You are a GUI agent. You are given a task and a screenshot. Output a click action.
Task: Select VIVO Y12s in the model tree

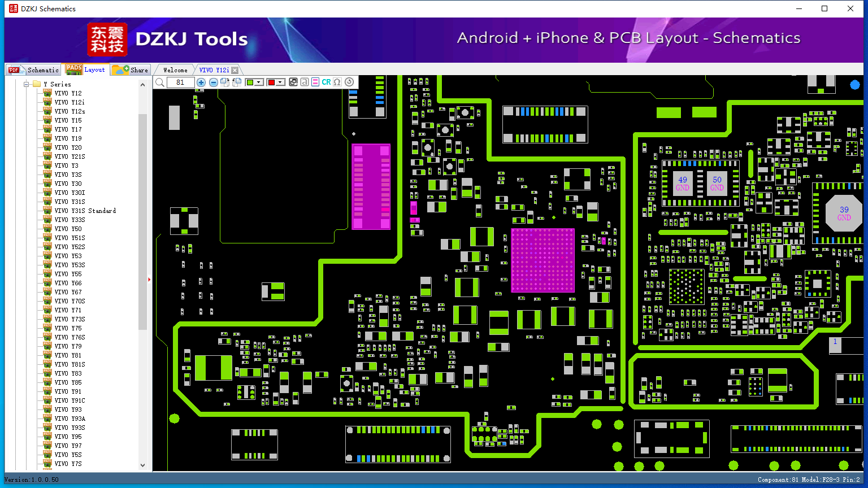pos(70,111)
